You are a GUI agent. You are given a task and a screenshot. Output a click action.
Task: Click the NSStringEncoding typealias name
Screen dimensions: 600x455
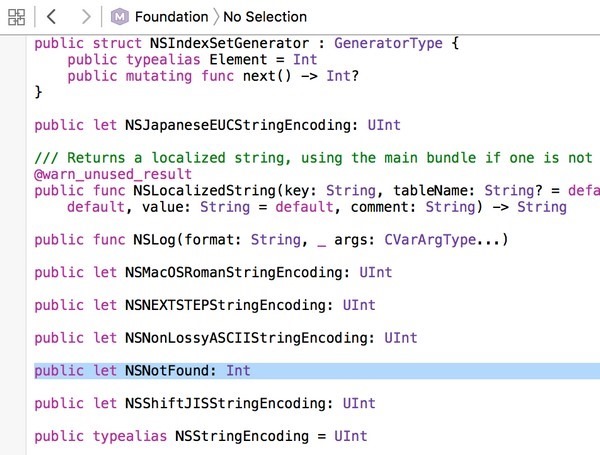pyautogui.click(x=240, y=436)
